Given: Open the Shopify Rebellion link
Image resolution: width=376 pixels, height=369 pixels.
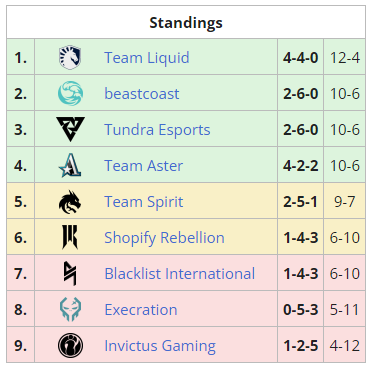Looking at the screenshot, I should (164, 238).
